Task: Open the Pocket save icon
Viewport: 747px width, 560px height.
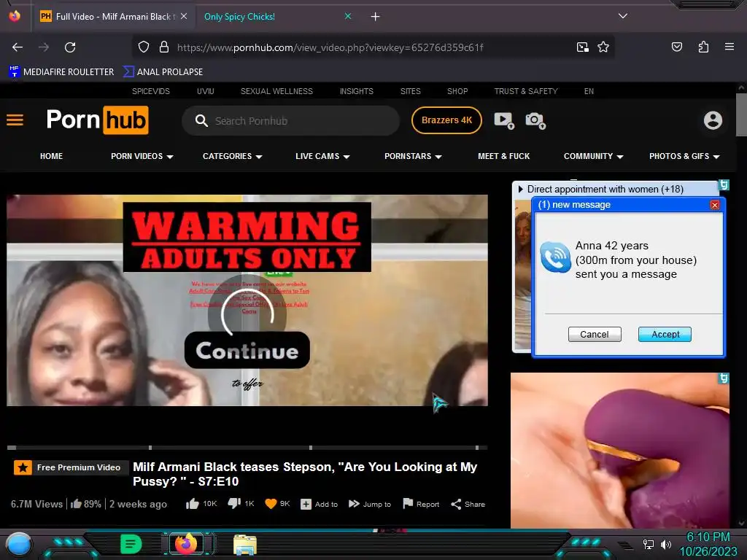Action: pos(677,47)
